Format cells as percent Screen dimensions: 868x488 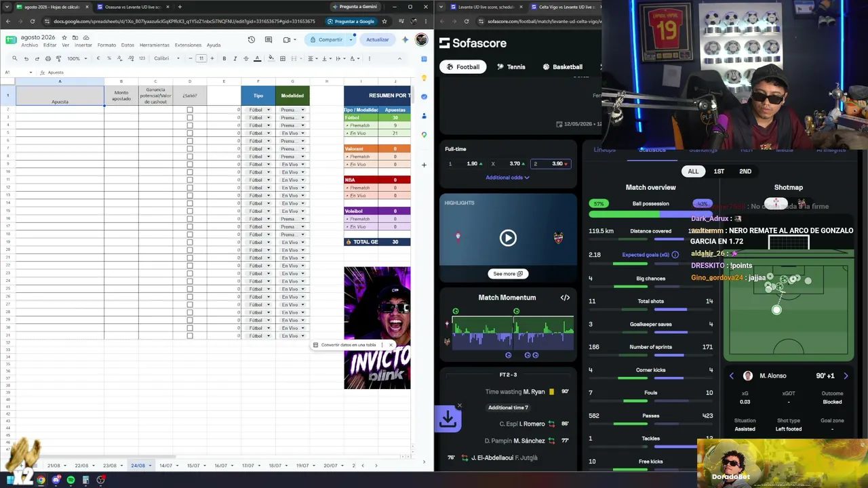pyautogui.click(x=109, y=58)
